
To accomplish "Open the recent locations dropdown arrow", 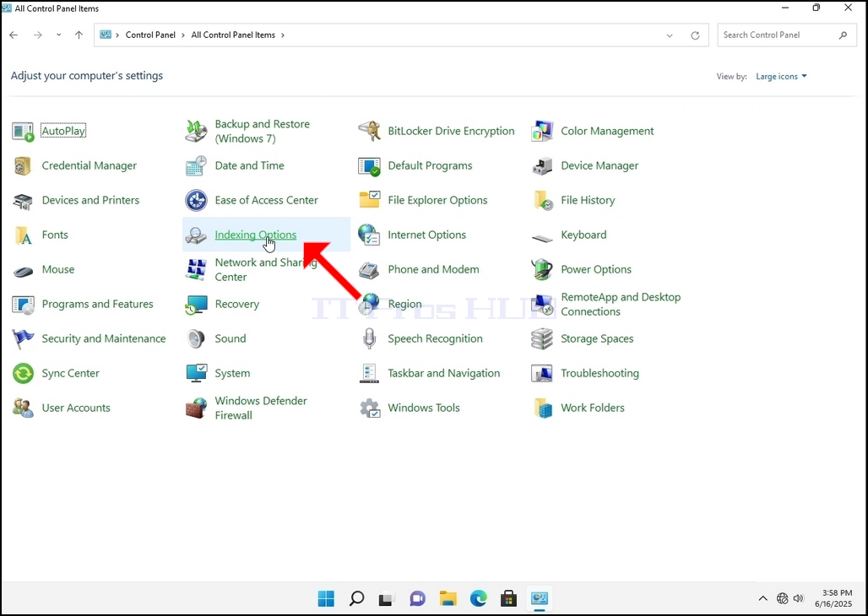I will (58, 35).
